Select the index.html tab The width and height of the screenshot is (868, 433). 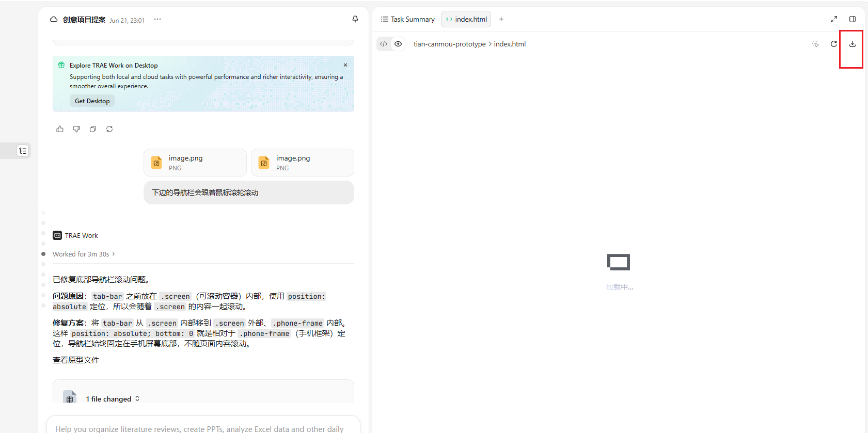[466, 19]
